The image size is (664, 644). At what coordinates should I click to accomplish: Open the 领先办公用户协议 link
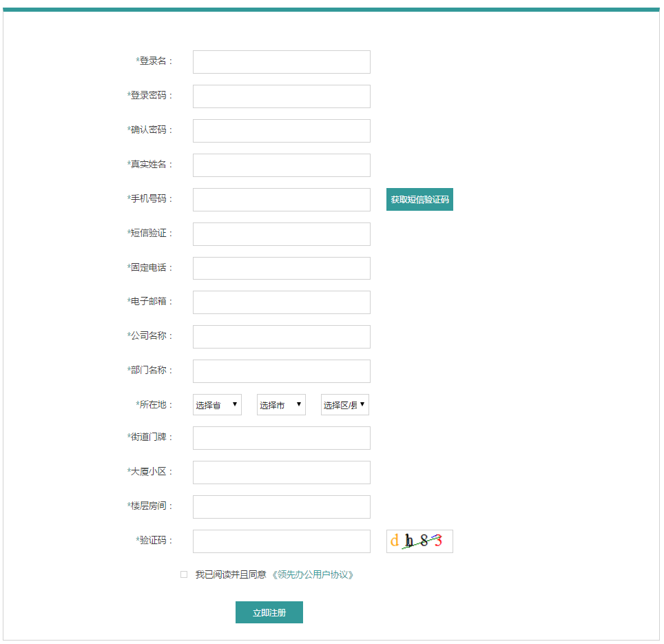(x=313, y=574)
